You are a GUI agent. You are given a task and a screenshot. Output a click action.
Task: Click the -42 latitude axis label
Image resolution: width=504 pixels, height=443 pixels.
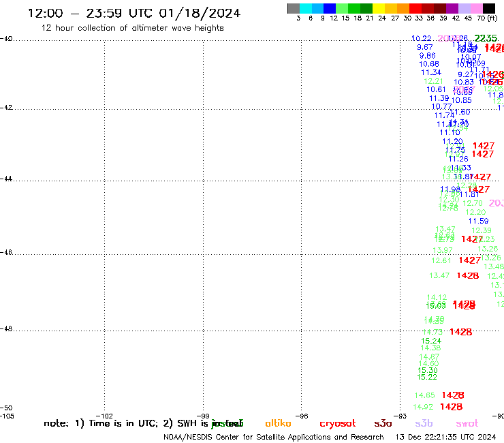coord(6,107)
